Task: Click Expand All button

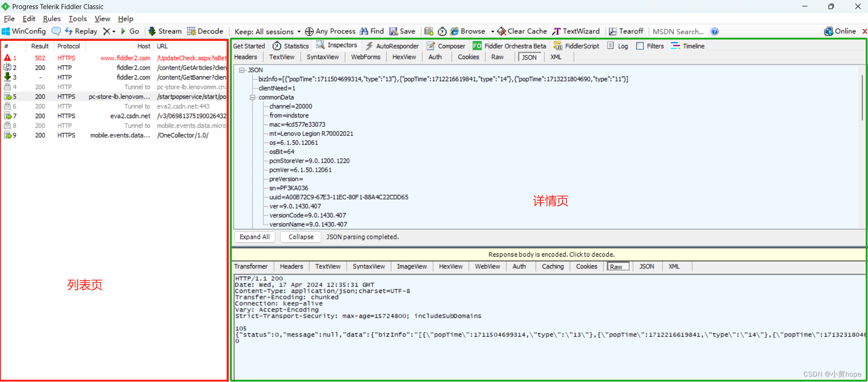Action: 254,237
